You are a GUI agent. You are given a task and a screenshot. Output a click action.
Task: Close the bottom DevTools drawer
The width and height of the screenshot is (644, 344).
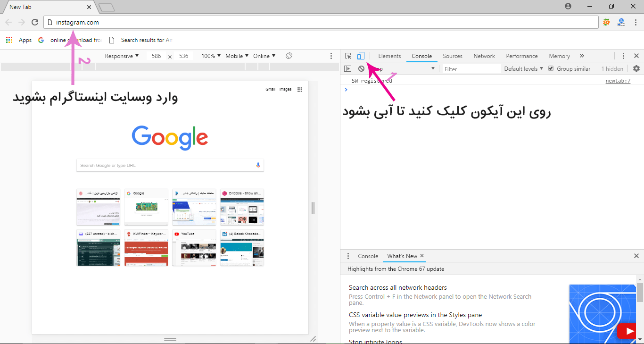(x=636, y=256)
